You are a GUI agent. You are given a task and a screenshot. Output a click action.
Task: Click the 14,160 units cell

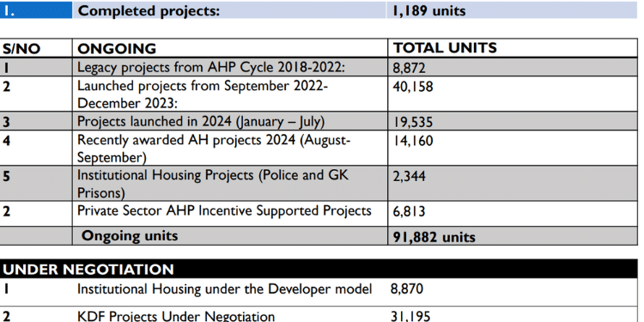[x=413, y=141]
